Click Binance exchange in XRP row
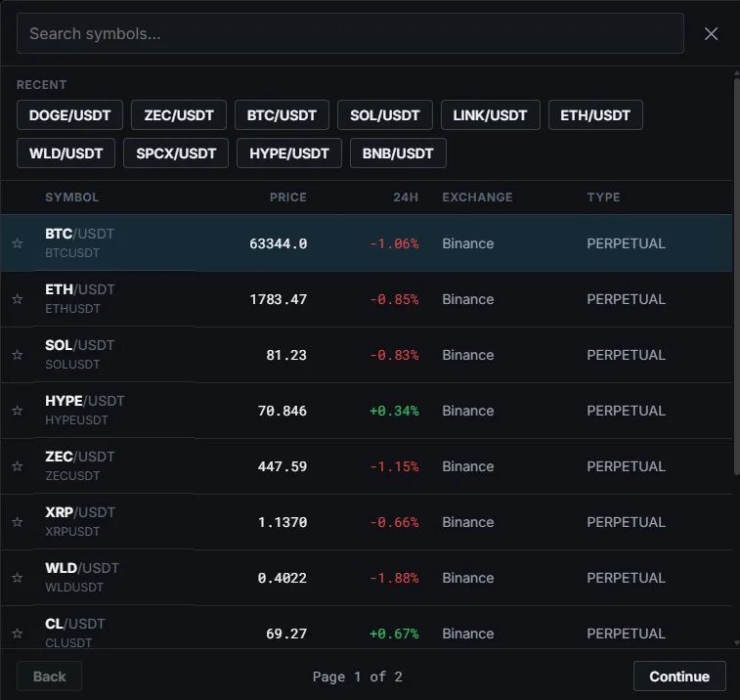740x700 pixels. pos(468,522)
